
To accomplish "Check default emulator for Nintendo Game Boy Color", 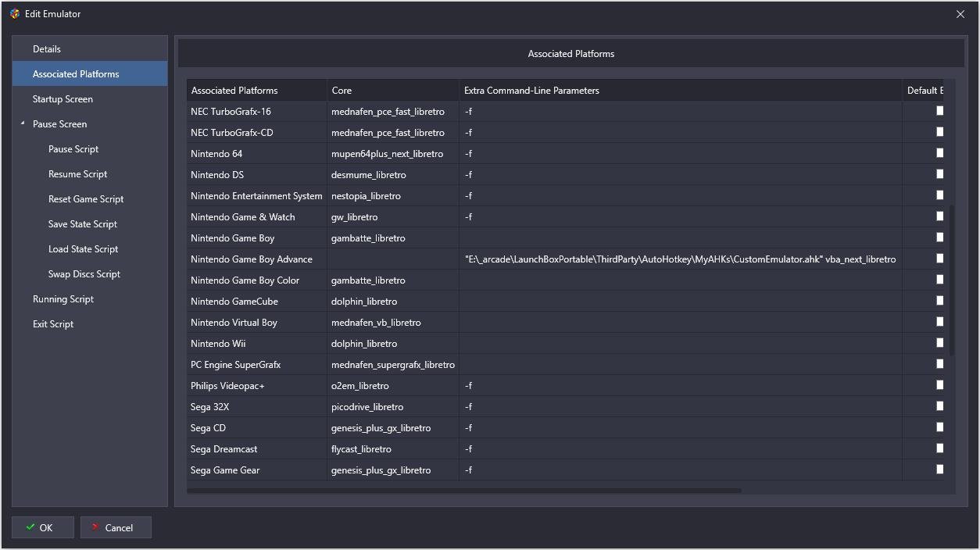I will 939,280.
